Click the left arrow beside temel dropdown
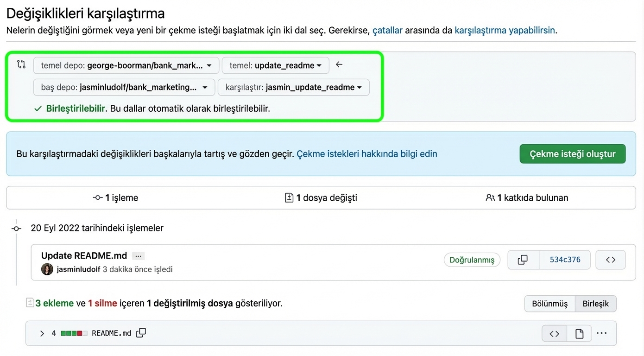The image size is (644, 356). coord(339,65)
